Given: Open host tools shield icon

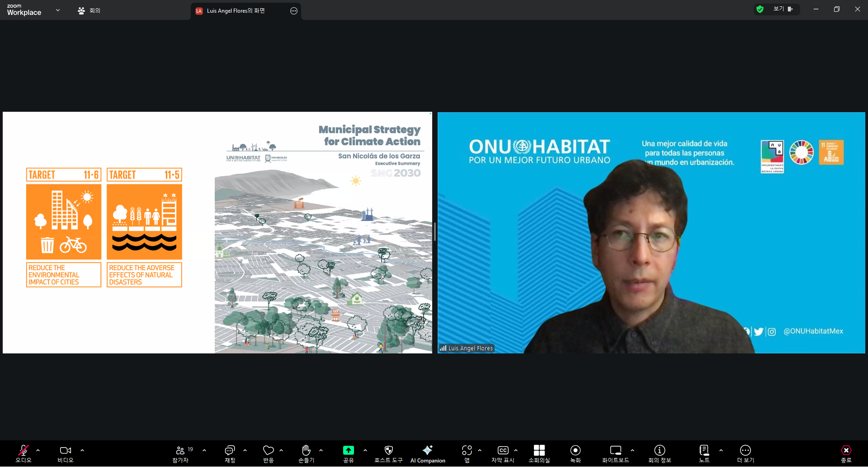Looking at the screenshot, I should [x=388, y=450].
